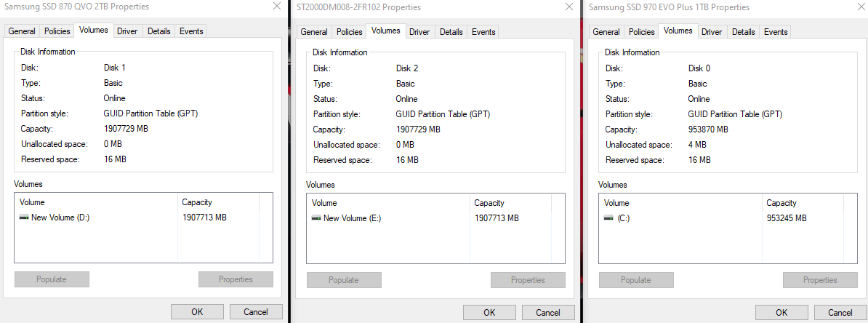Click Cancel in ST2000DM008 Properties window
The width and height of the screenshot is (868, 323).
[548, 313]
